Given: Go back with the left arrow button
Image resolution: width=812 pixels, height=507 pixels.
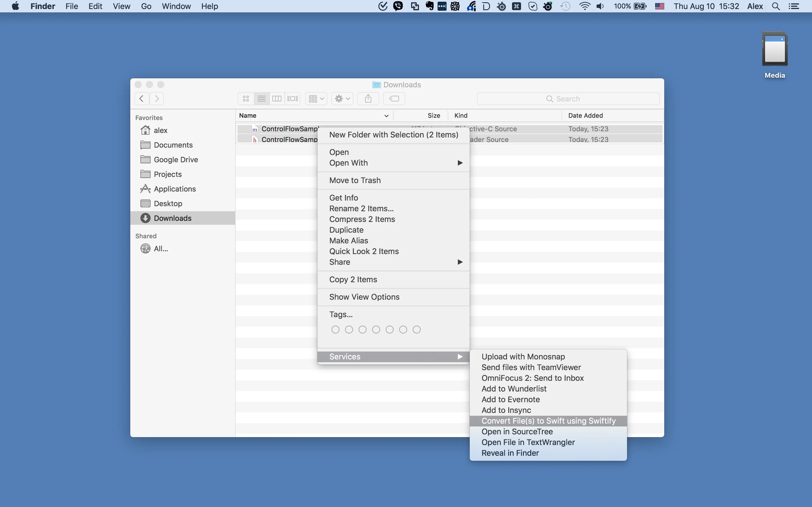Looking at the screenshot, I should click(x=142, y=99).
